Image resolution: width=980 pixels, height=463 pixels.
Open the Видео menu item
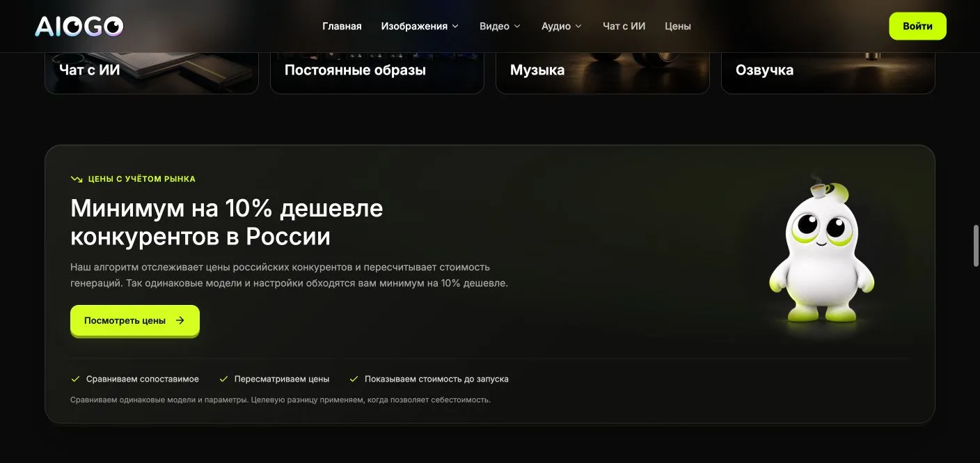click(494, 26)
